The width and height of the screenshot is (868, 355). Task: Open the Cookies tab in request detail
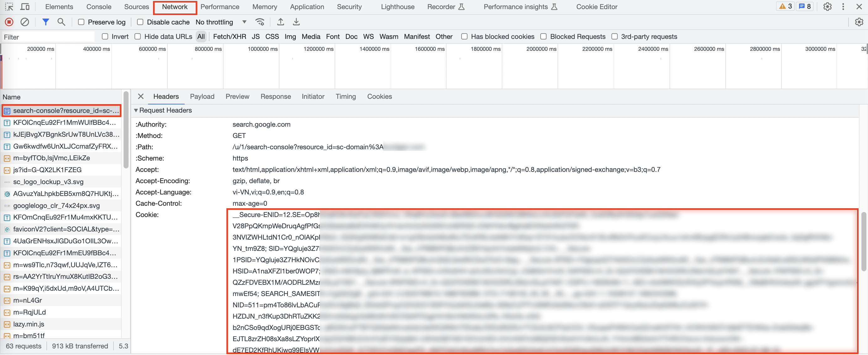[x=379, y=96]
